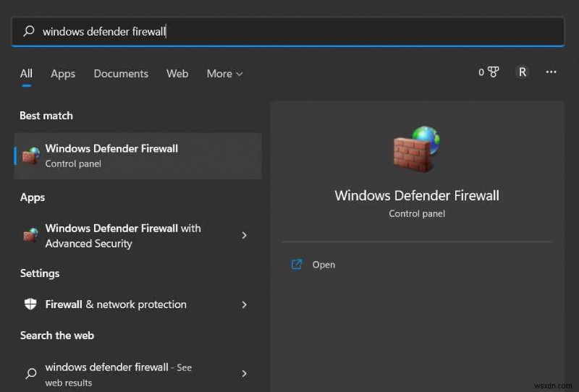
Task: Open the three-dot options menu
Action: pos(551,72)
